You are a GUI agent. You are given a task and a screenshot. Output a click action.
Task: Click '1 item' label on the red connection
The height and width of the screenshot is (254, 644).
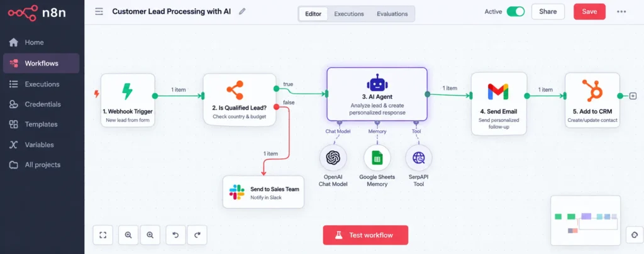click(x=270, y=153)
